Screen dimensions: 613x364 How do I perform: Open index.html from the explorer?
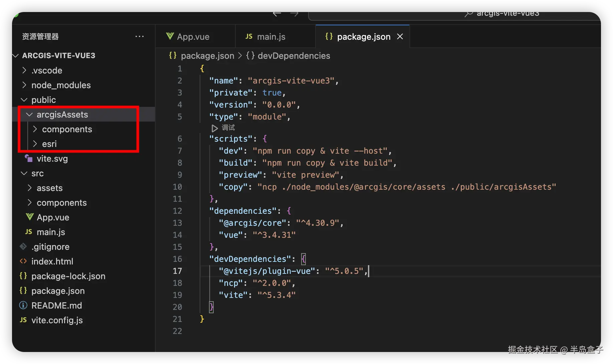point(52,261)
